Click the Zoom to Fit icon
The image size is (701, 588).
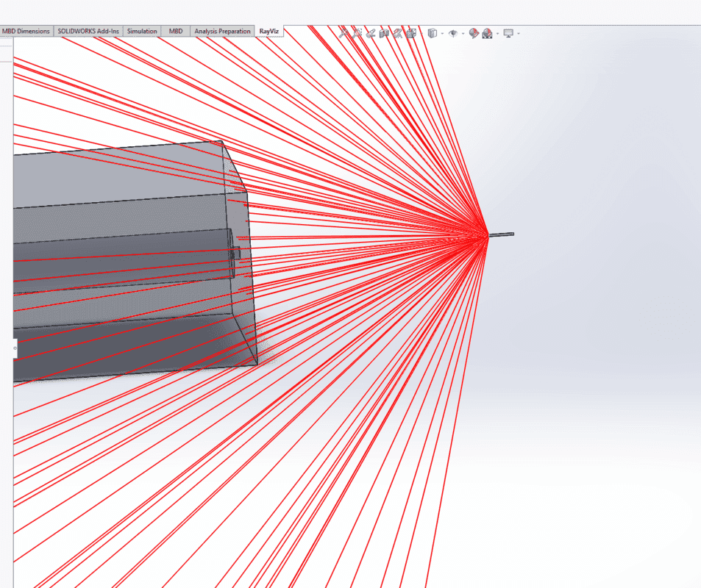[344, 33]
